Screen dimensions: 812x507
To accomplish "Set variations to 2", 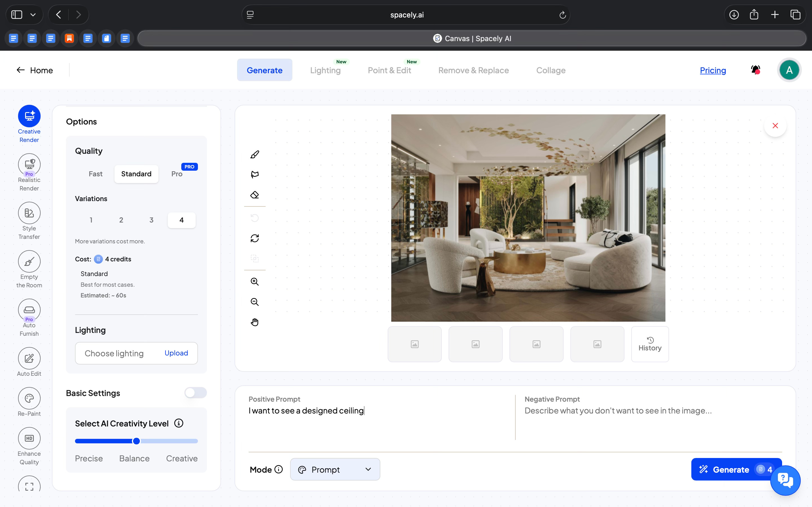I will coord(121,220).
